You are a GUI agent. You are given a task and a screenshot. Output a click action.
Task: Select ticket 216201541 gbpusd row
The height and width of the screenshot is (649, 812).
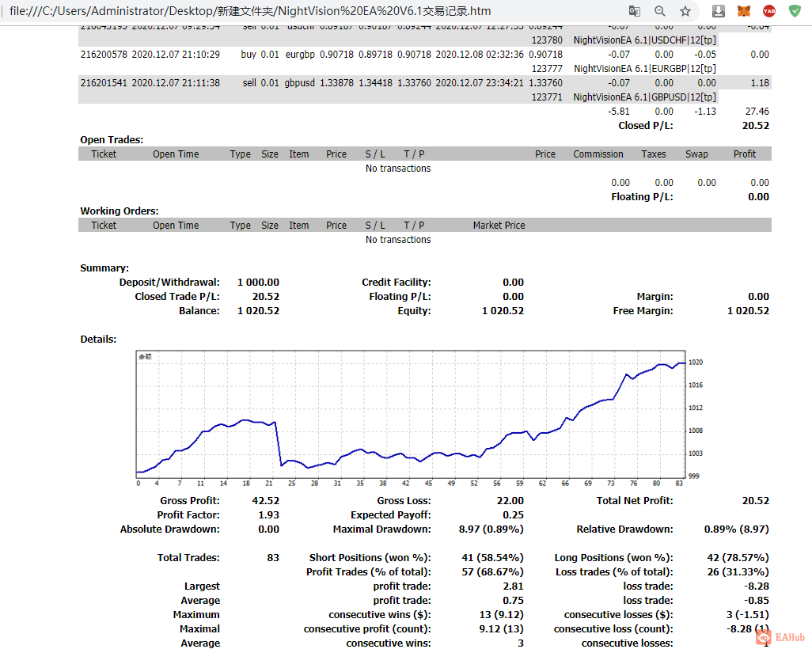click(425, 89)
